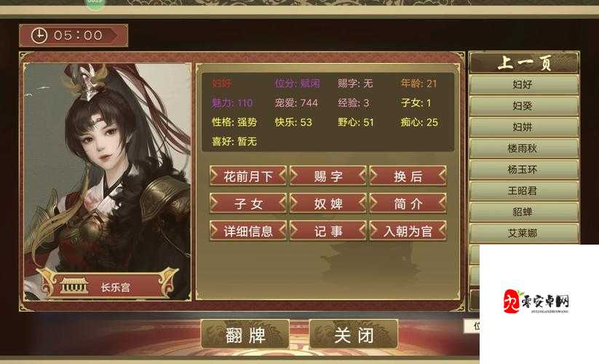Select 妇好 from the consort list
This screenshot has height=364, width=599.
(524, 84)
